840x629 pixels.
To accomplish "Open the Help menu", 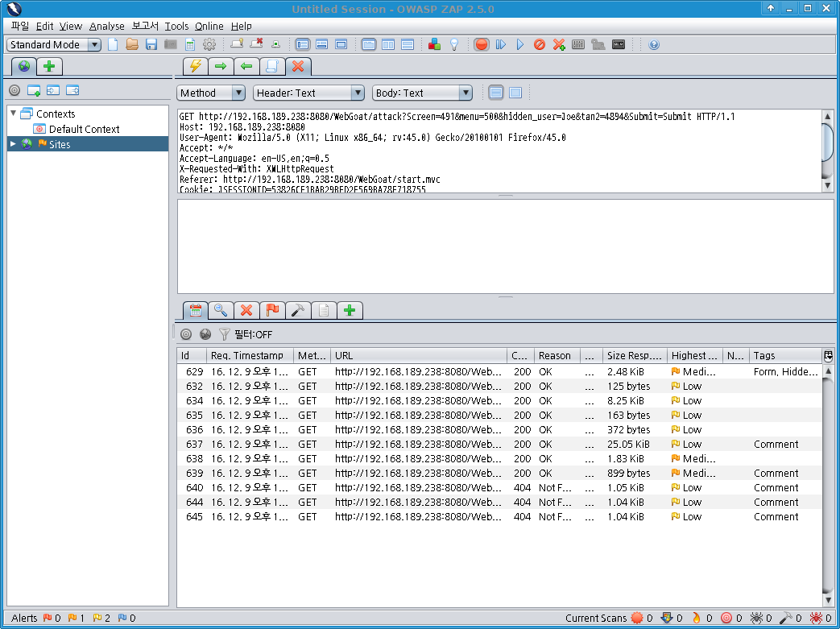I will click(241, 26).
